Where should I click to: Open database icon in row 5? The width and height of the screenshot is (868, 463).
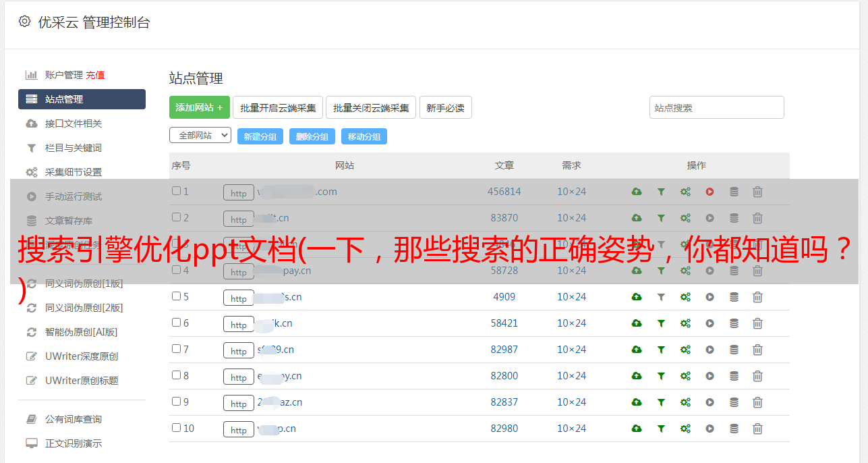click(734, 297)
